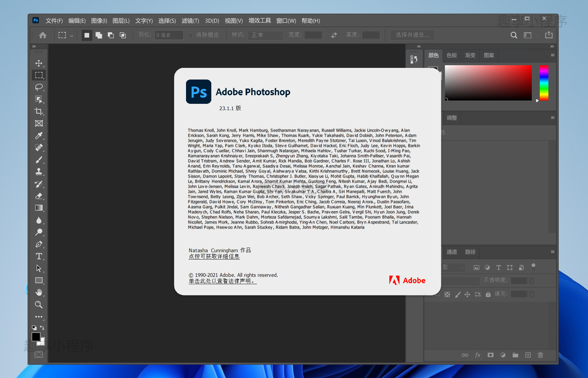
Task: Open the fill (填充) dropdown arrow
Action: click(532, 294)
